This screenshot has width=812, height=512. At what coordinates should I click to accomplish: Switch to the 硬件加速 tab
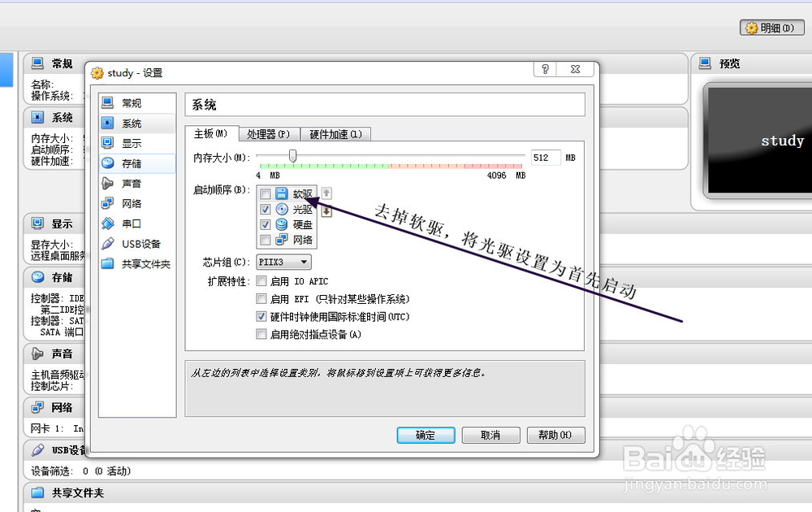(335, 134)
